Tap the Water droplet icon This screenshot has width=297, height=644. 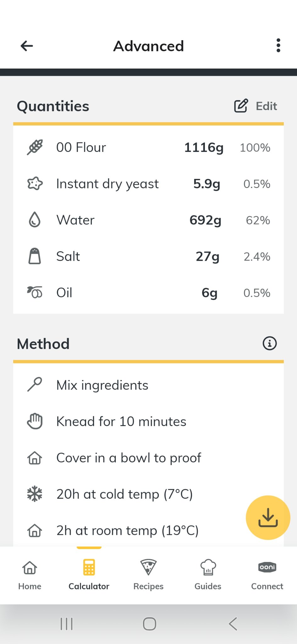[x=35, y=220]
